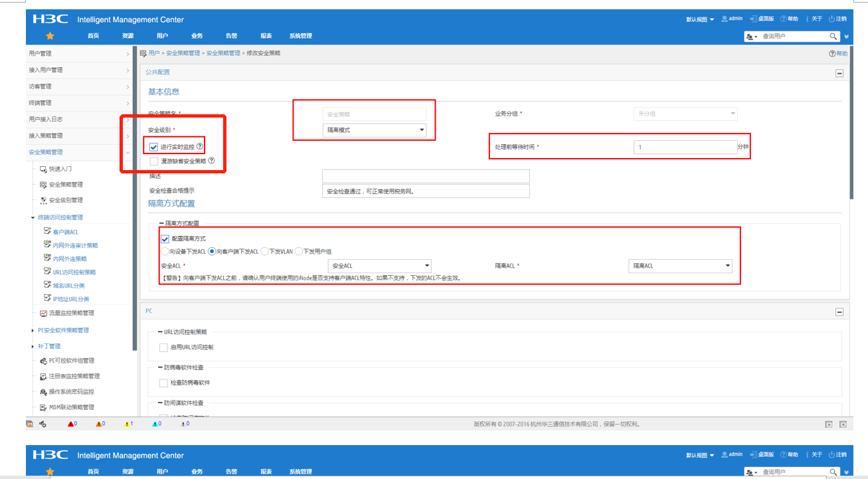Open the 系统管理 menu in the upper header
The image size is (868, 479).
click(300, 36)
